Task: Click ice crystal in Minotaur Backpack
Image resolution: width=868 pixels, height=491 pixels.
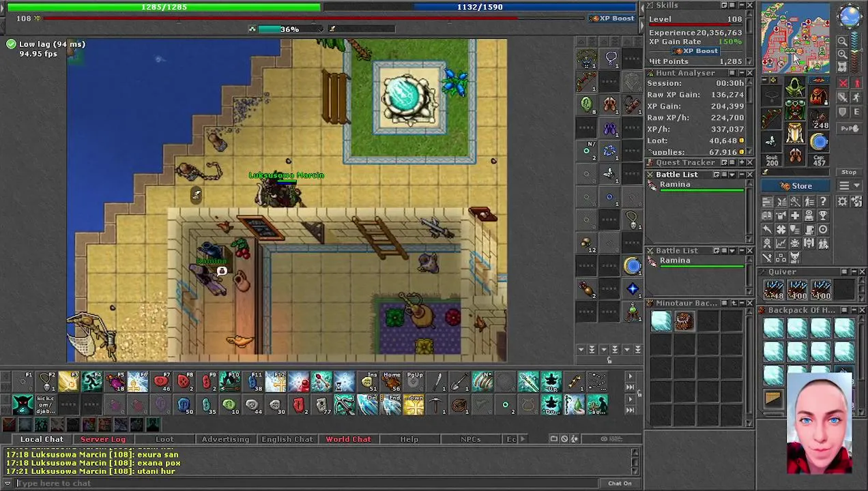Action: (661, 321)
